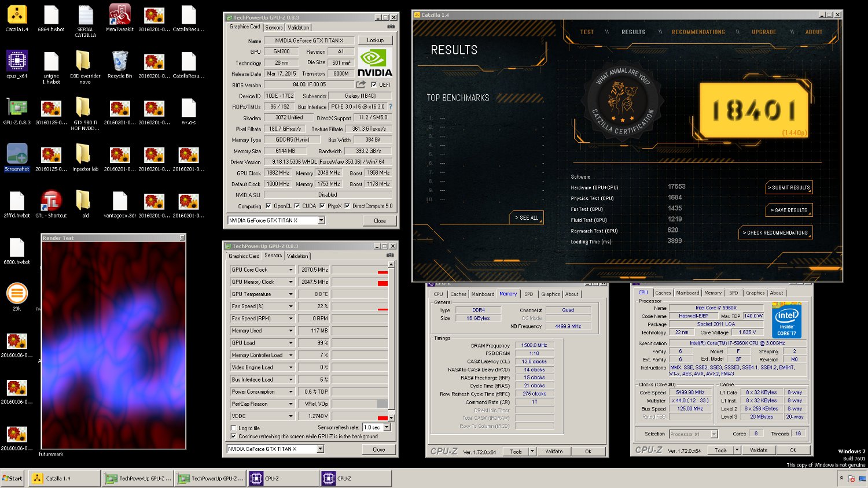Toggle the DirectCompute 5.0 checkbox
The image size is (868, 488).
[x=347, y=206]
